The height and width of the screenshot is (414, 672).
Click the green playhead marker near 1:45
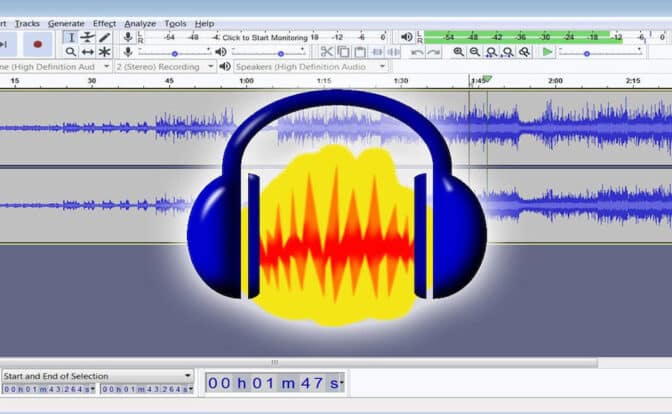pos(487,79)
